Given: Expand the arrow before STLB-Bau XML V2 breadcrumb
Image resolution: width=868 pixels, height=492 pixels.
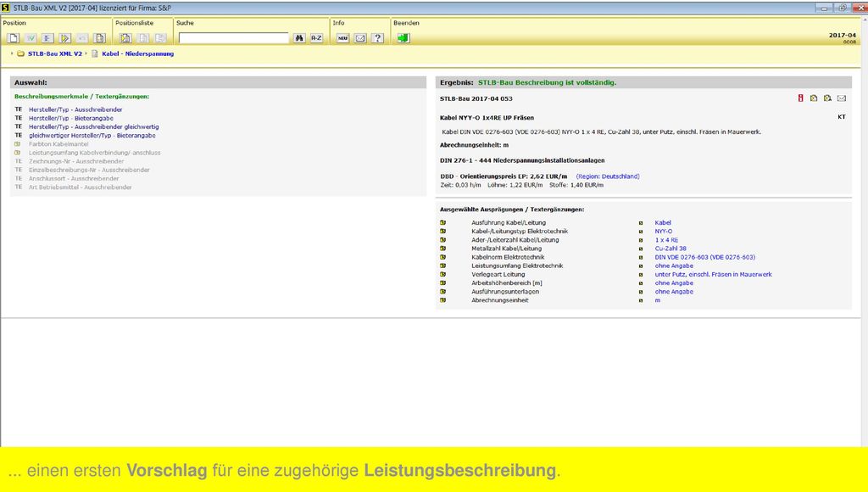Looking at the screenshot, I should pos(12,53).
